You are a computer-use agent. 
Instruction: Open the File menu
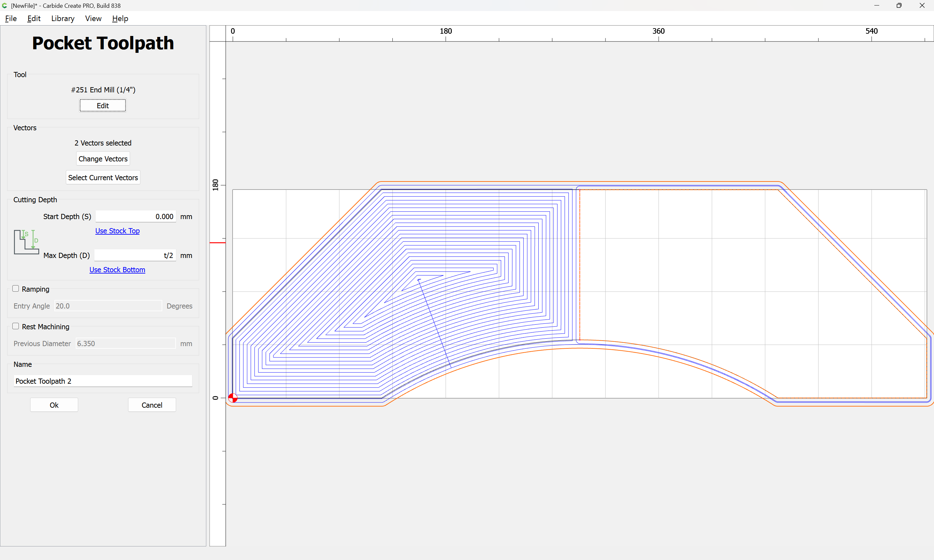point(11,18)
